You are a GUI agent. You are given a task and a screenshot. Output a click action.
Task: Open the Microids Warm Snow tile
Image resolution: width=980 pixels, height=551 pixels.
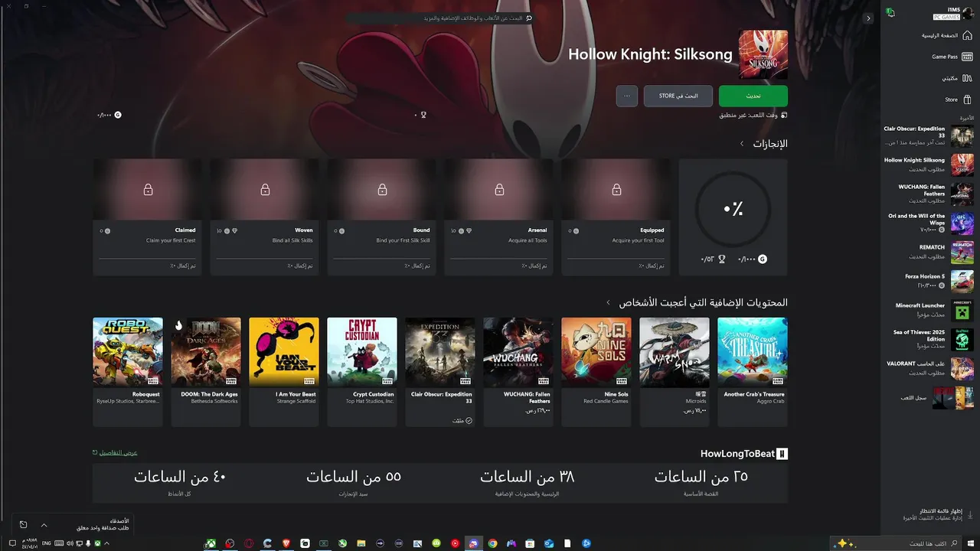(x=675, y=371)
